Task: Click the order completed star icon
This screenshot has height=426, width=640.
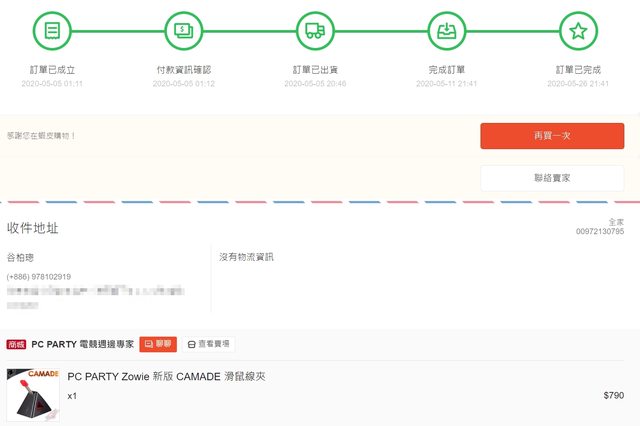Action: point(578,30)
